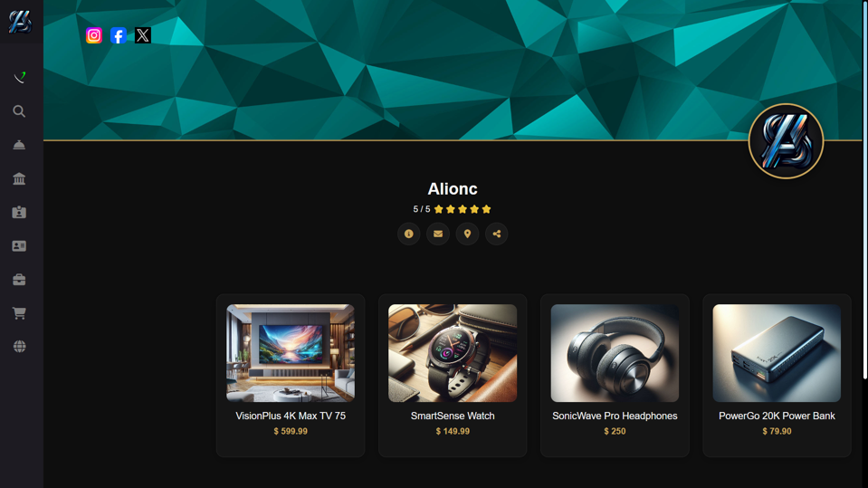Open the shopping cart in sidebar
868x488 pixels.
coord(19,313)
